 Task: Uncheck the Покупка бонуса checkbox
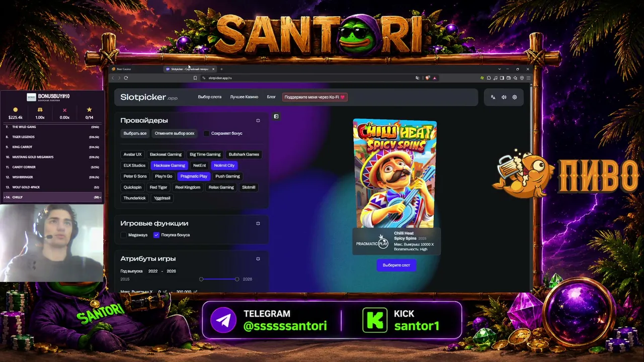(x=156, y=235)
